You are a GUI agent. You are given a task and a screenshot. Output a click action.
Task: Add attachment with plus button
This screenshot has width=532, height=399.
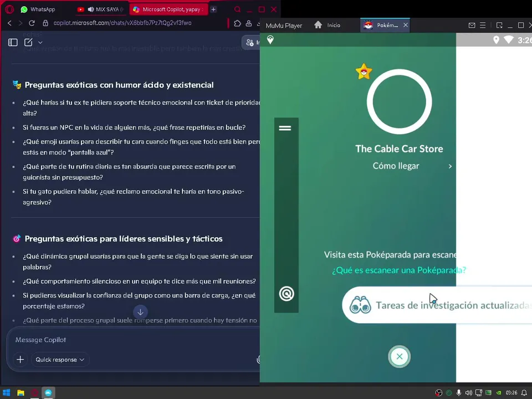click(x=20, y=360)
